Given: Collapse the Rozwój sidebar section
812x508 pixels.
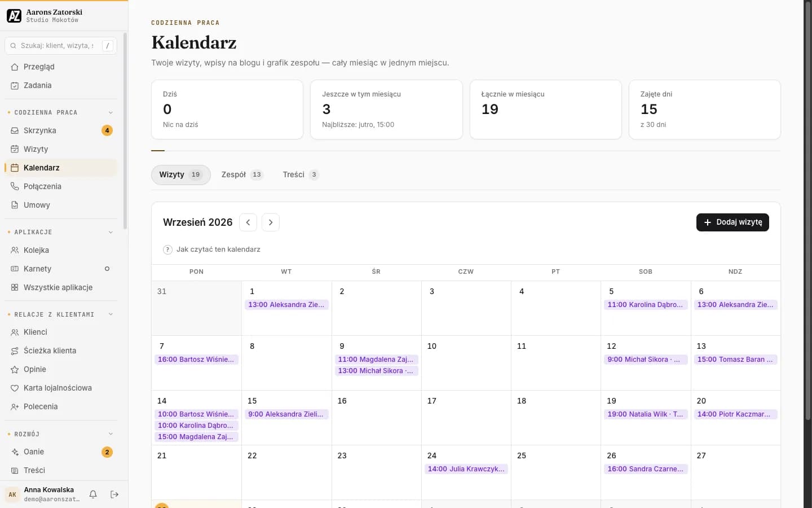Looking at the screenshot, I should [111, 434].
